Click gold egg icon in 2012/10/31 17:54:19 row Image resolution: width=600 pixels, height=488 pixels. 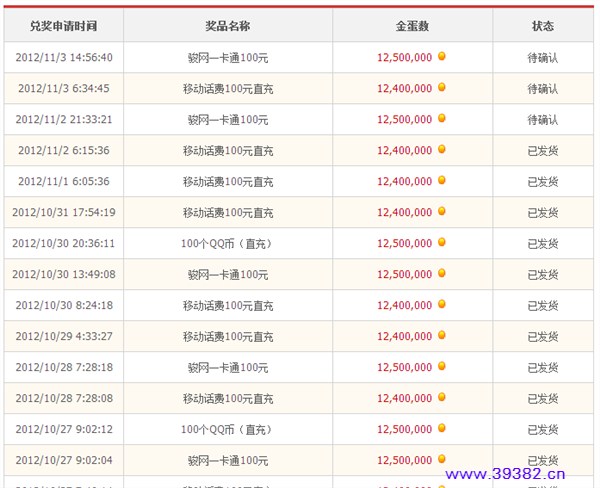(442, 211)
